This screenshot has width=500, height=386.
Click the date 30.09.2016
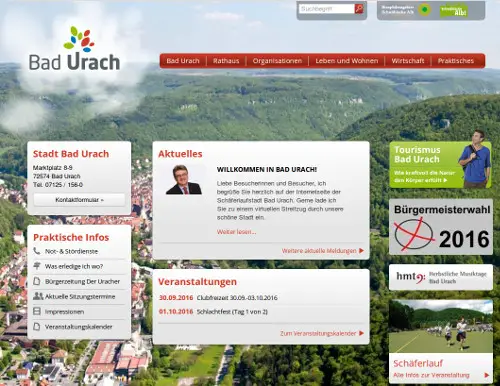(176, 298)
